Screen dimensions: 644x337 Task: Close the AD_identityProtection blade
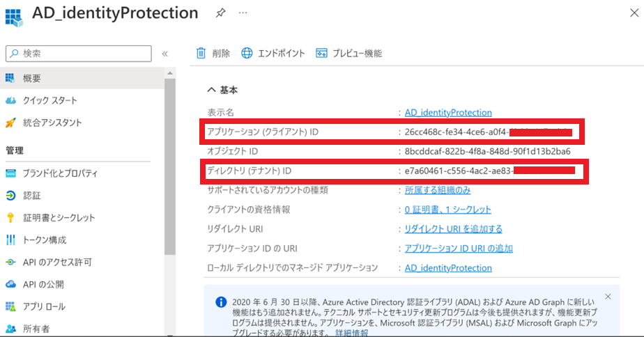click(634, 13)
